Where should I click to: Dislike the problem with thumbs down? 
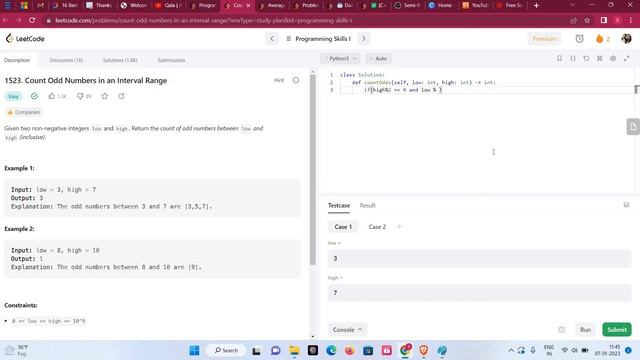(80, 96)
